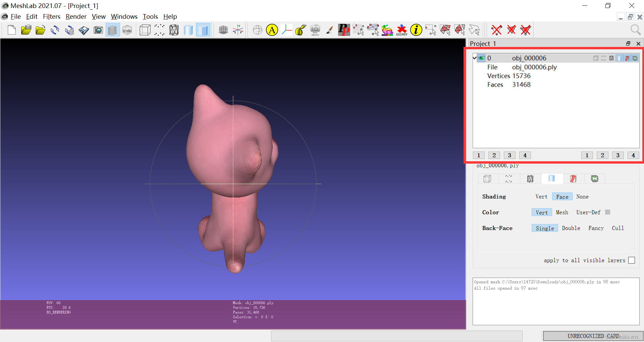This screenshot has width=644, height=342.
Task: Click the Reload mesh icon
Action: [x=55, y=30]
